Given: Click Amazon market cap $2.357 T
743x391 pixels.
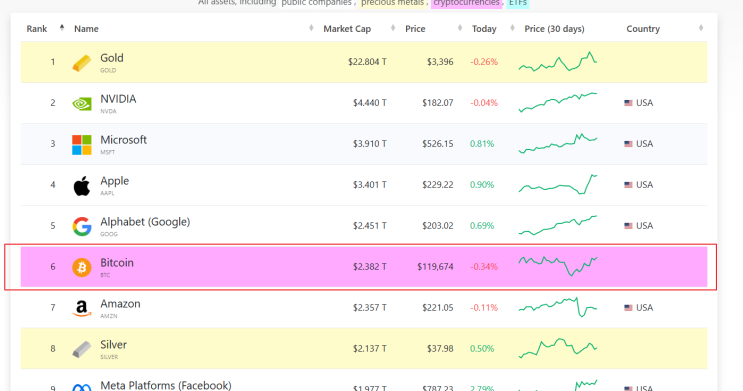Looking at the screenshot, I should pyautogui.click(x=370, y=308).
